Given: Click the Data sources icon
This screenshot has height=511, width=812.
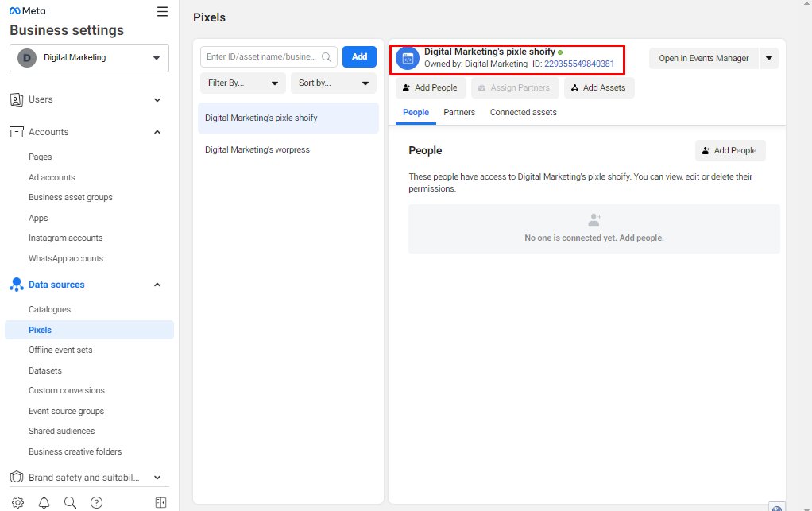Looking at the screenshot, I should (x=17, y=285).
